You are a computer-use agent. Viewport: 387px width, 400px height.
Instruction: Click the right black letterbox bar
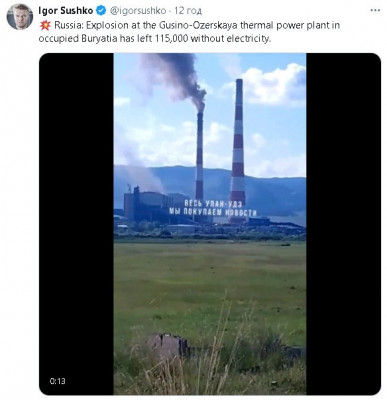[343, 224]
